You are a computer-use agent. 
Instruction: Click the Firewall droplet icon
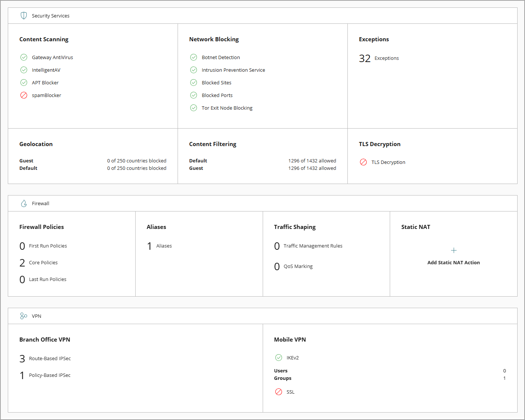(x=23, y=203)
